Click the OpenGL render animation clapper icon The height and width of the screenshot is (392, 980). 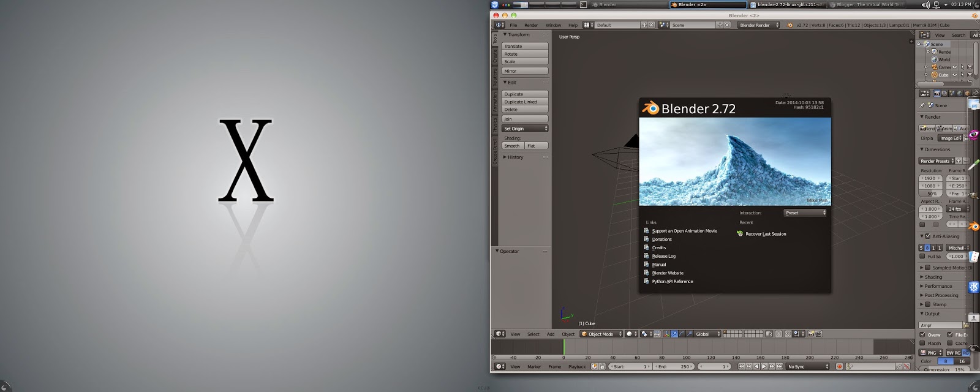point(819,334)
